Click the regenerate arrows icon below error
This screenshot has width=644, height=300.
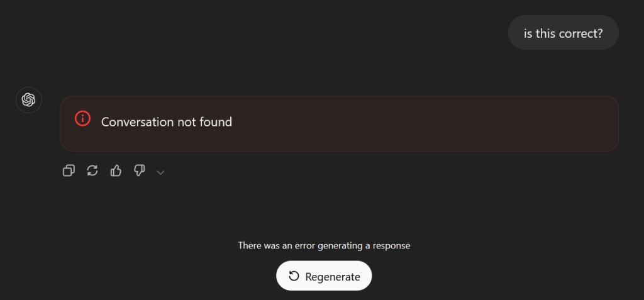pyautogui.click(x=92, y=170)
